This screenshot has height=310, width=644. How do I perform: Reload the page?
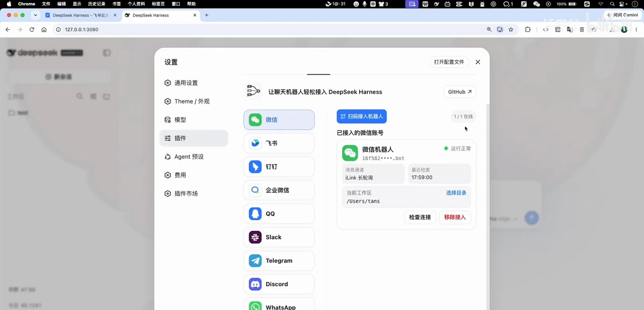coord(32,29)
